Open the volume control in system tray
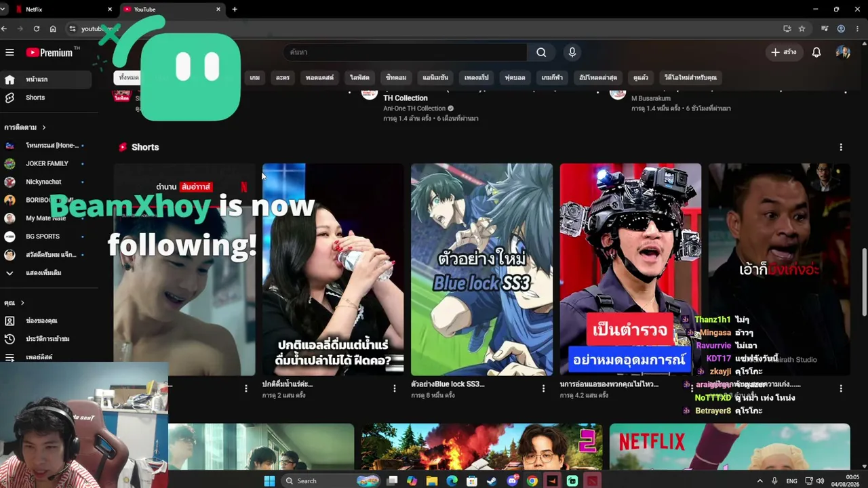The image size is (868, 488). tap(821, 481)
